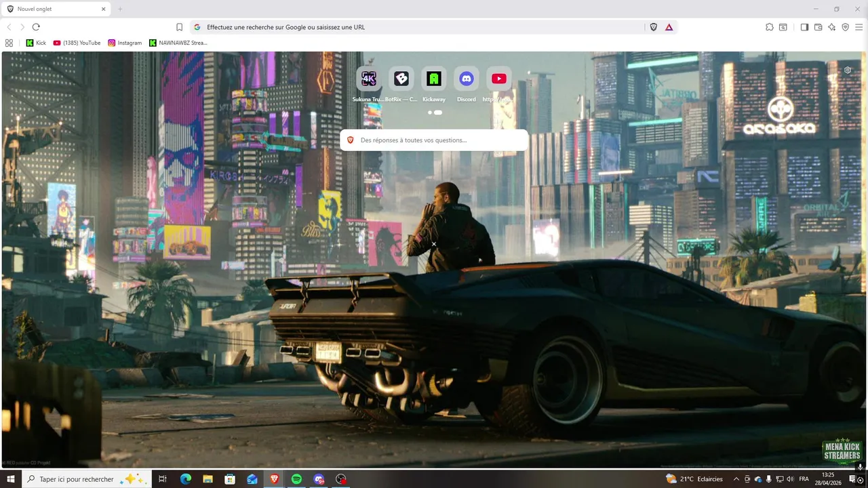Viewport: 868px width, 488px height.
Task: Open OBS Studio from taskbar
Action: (x=341, y=479)
